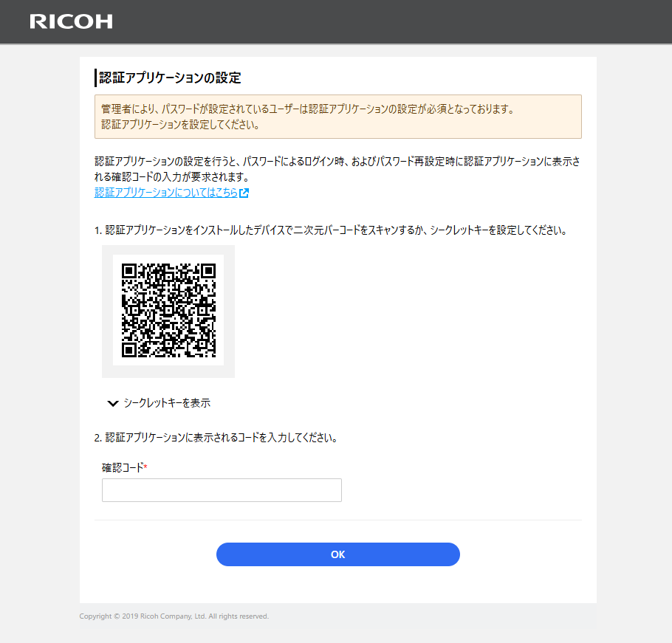This screenshot has width=672, height=643.
Task: Open the 認証アプリケーションについてはこちら link
Action: click(166, 193)
